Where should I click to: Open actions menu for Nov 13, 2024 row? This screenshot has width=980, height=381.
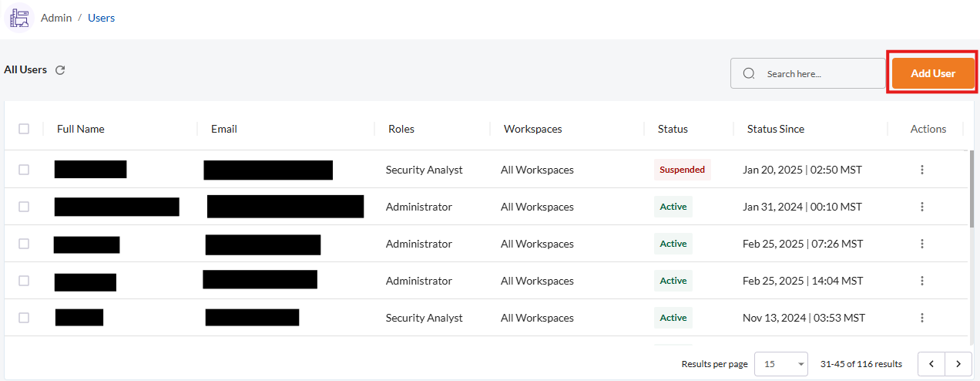coord(922,318)
